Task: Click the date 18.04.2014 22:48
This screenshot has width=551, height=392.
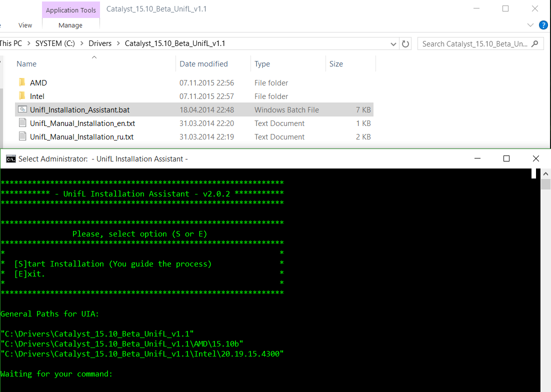Action: (206, 109)
